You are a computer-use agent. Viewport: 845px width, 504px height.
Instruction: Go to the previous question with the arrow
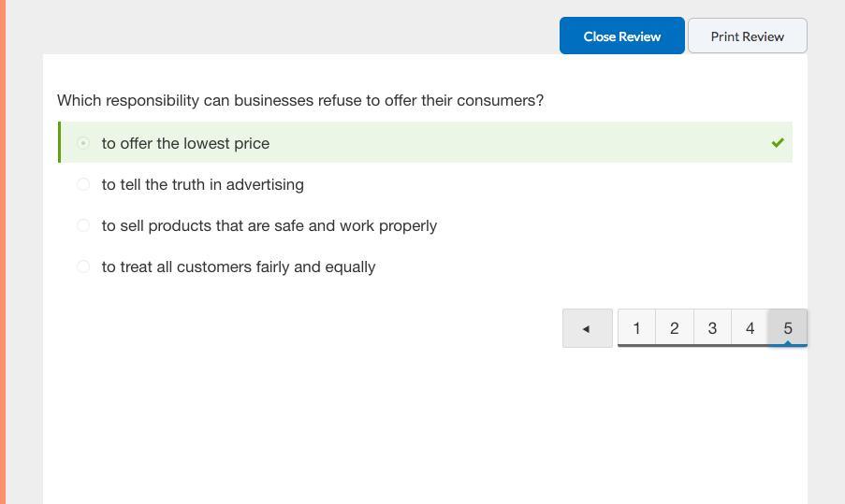coord(587,328)
